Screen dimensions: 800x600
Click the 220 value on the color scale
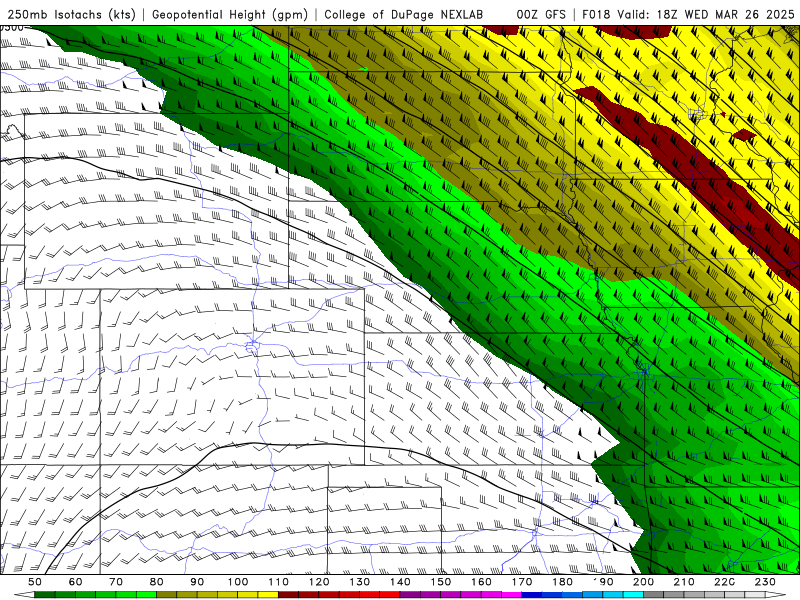click(x=724, y=582)
